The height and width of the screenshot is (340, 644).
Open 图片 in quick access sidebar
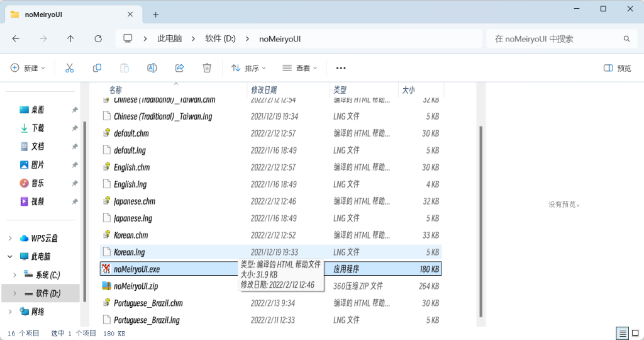(38, 165)
